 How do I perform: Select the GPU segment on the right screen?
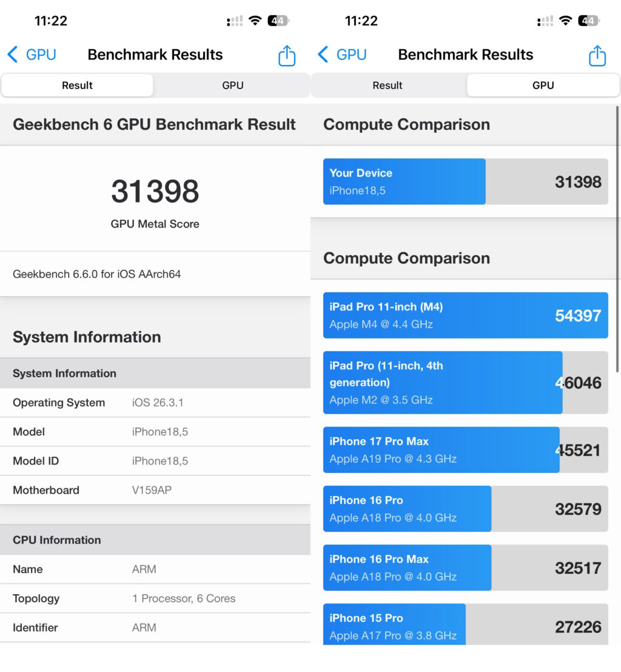click(x=543, y=85)
